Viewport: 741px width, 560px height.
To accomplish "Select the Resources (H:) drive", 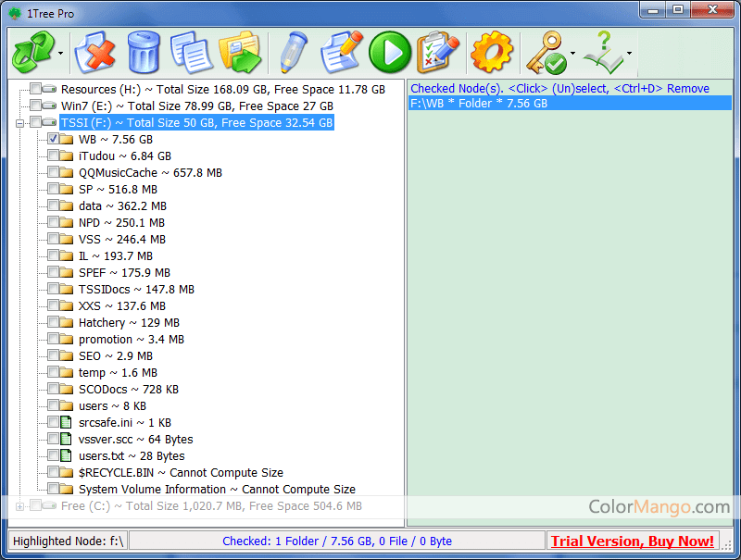I will (222, 89).
